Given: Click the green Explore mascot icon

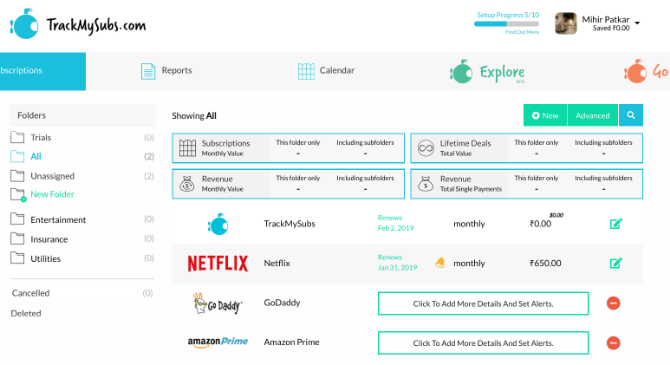Looking at the screenshot, I should (x=461, y=72).
